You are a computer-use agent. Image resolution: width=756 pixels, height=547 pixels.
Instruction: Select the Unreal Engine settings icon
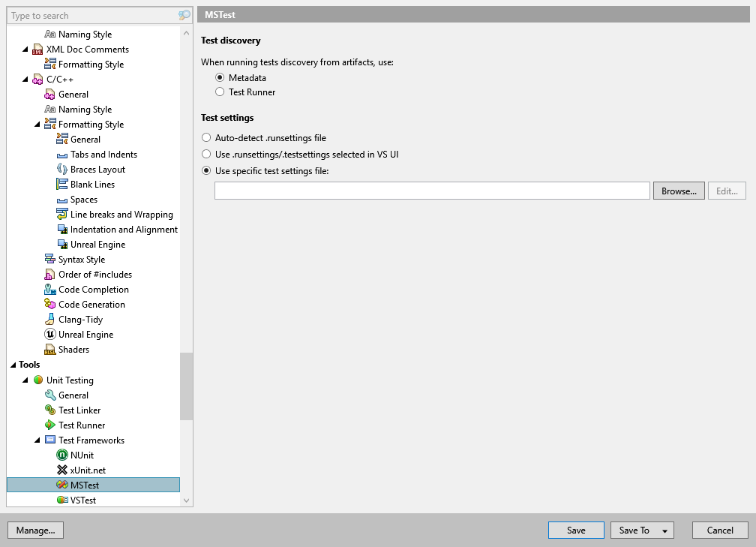(51, 334)
